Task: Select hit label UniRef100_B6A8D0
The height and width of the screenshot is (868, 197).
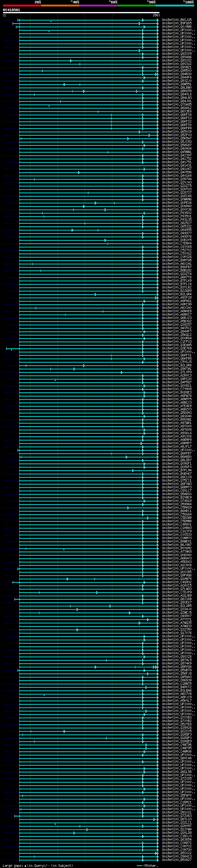Action: pos(177,457)
